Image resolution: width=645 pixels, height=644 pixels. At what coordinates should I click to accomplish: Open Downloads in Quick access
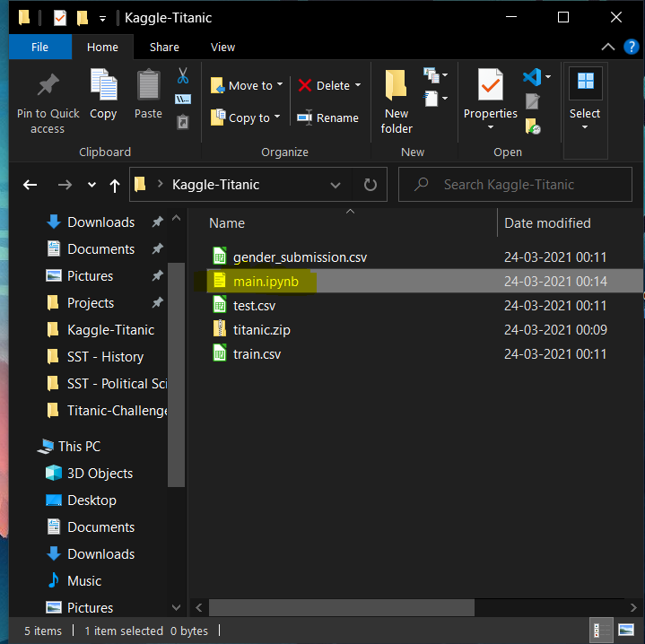[x=100, y=222]
